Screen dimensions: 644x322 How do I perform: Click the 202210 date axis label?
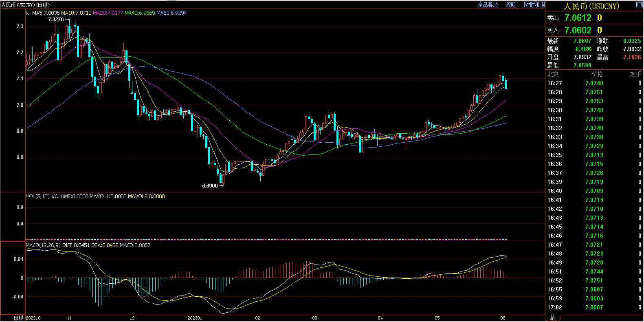click(33, 318)
